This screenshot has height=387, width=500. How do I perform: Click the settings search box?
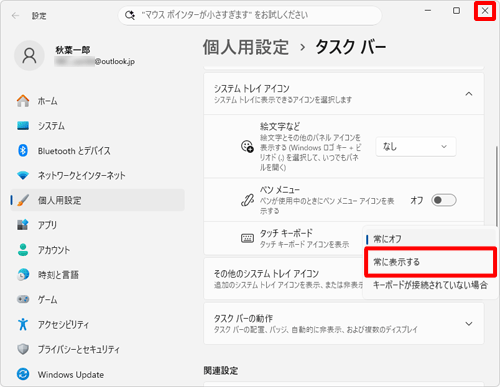click(x=250, y=15)
